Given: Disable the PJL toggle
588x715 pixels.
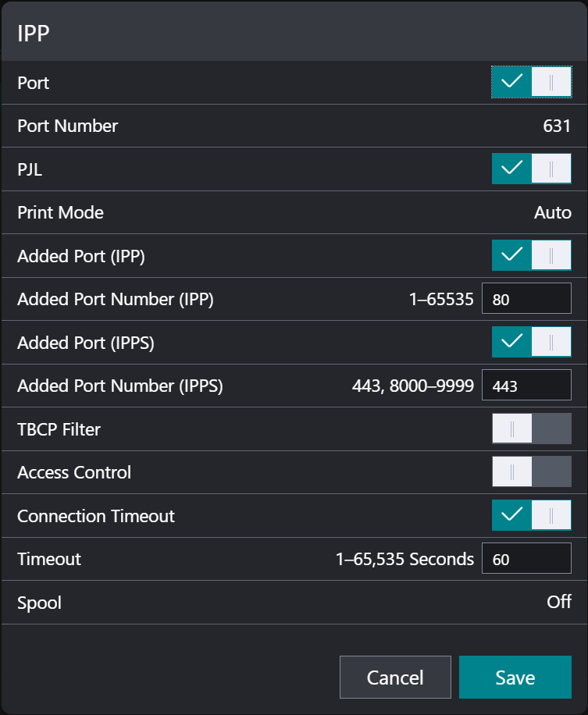Looking at the screenshot, I should 531,169.
